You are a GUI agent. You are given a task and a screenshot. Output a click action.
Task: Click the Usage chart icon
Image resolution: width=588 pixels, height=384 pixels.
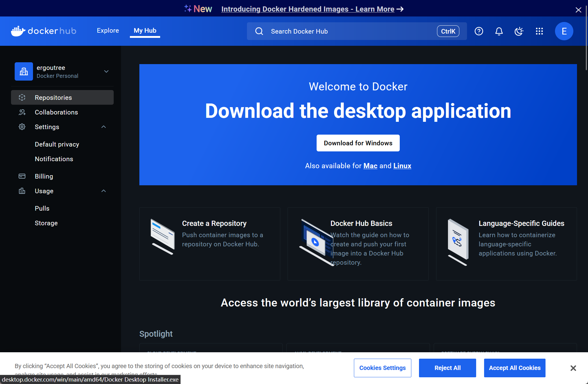click(22, 191)
